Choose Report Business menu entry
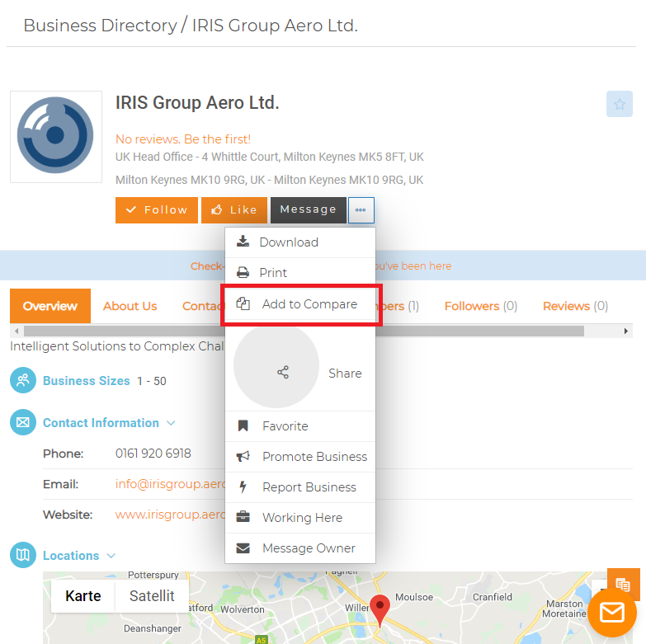The height and width of the screenshot is (644, 646). (x=300, y=487)
